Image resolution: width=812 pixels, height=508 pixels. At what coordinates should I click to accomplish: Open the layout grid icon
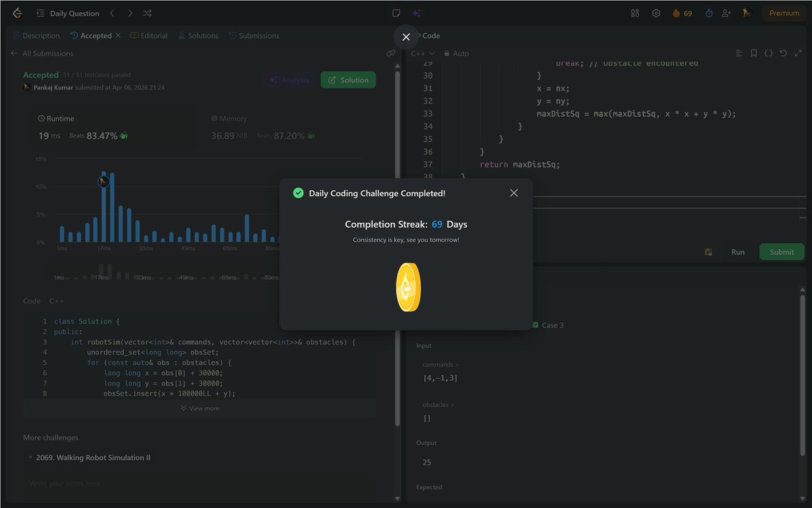click(635, 13)
